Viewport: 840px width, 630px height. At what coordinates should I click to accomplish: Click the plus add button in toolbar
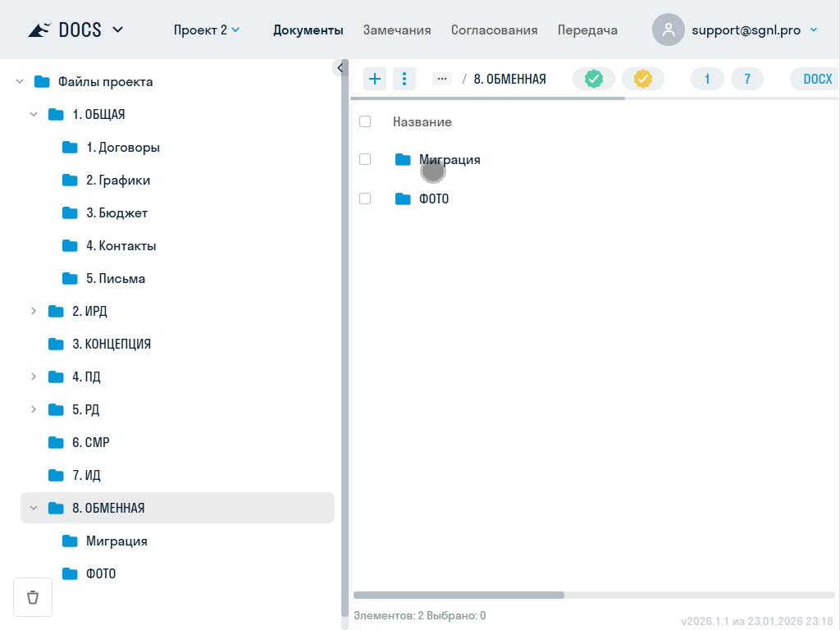pyautogui.click(x=375, y=79)
